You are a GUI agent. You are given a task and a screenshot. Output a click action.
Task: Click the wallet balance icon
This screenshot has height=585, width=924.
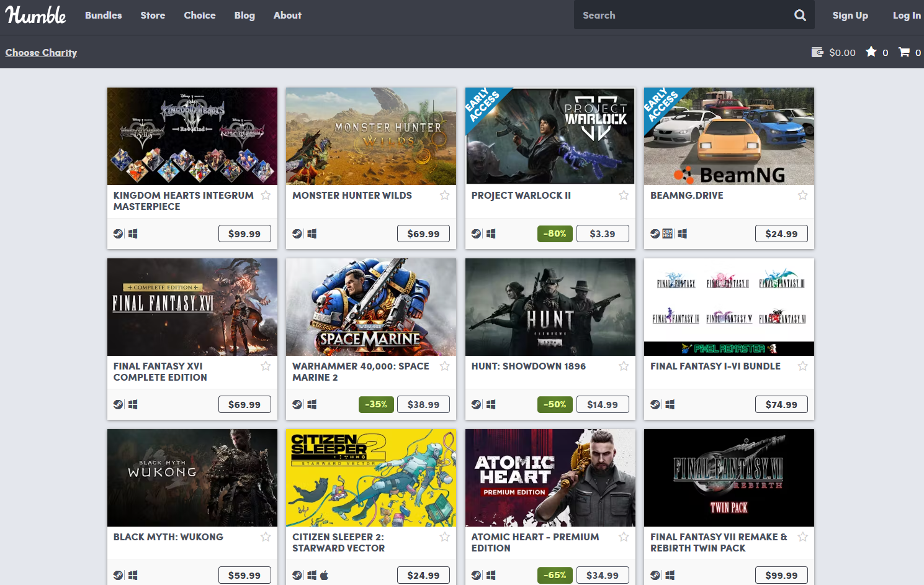coord(817,52)
